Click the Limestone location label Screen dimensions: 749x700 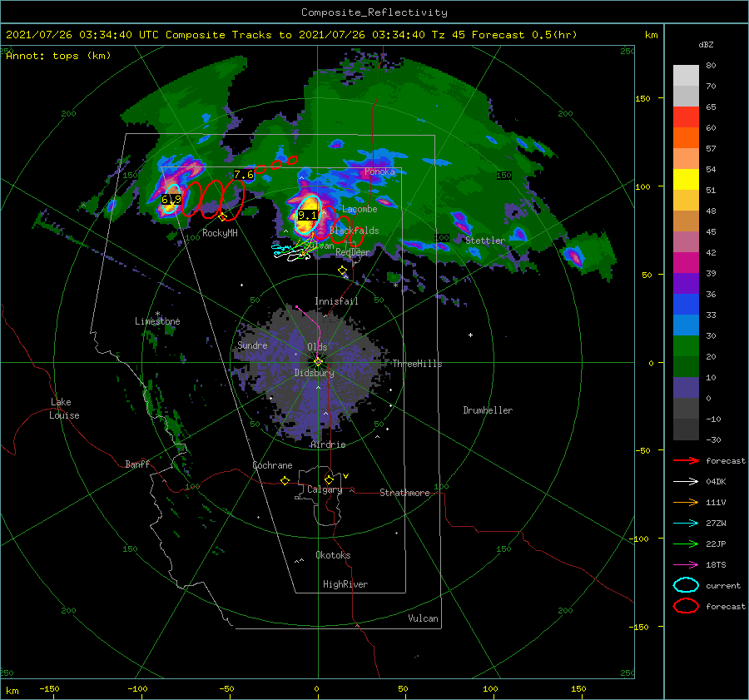[157, 321]
